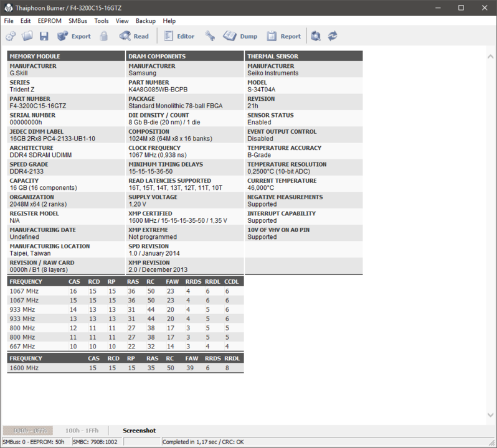Open the Tools menu
This screenshot has height=448, width=497.
(x=102, y=21)
